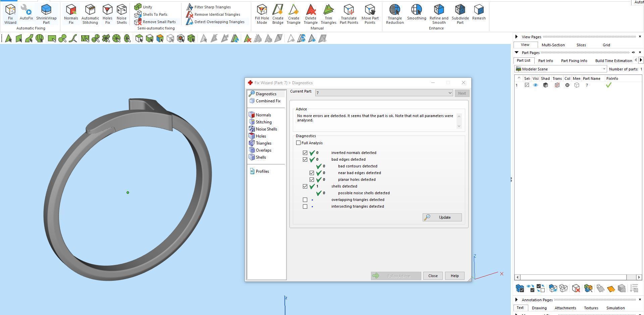This screenshot has width=644, height=315.
Task: Go to Stitching page in wizard
Action: (261, 122)
